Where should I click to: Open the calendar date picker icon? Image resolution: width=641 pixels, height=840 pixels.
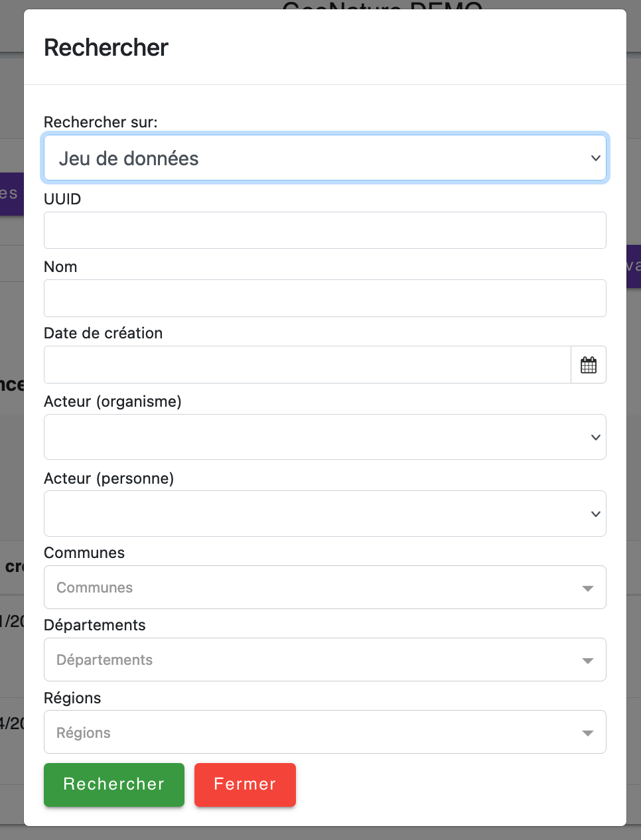coord(589,365)
